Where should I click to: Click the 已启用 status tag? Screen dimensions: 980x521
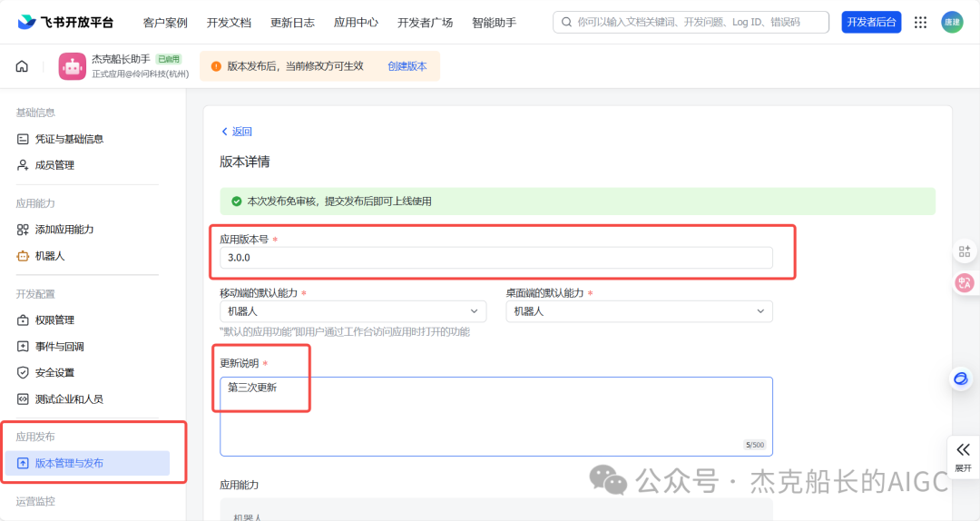coord(169,59)
